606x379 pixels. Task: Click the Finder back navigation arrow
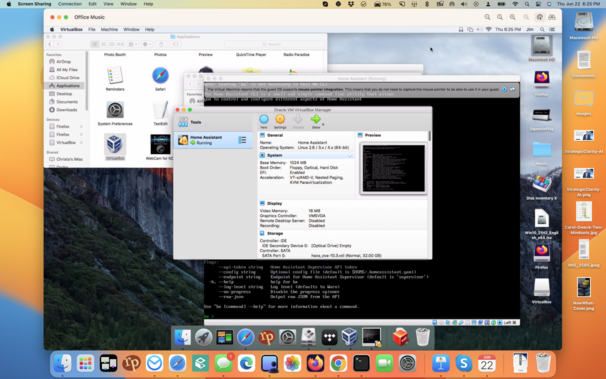pos(50,44)
